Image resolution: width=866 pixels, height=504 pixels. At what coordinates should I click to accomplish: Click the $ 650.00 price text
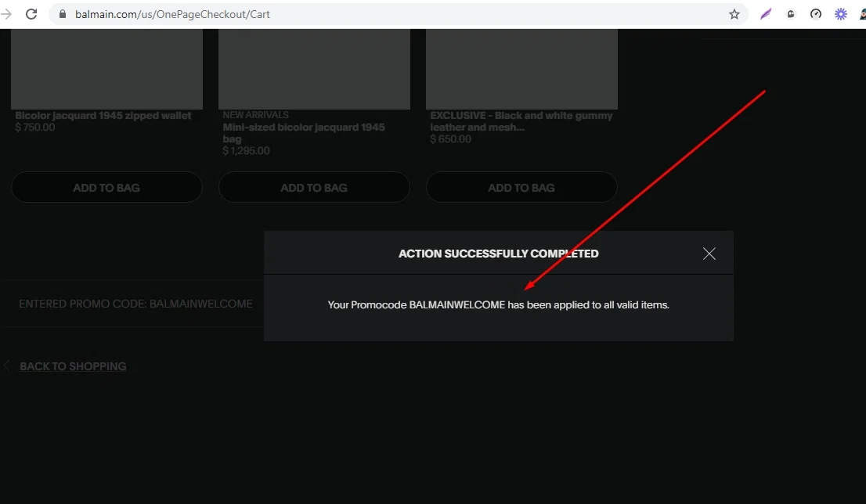pos(451,139)
